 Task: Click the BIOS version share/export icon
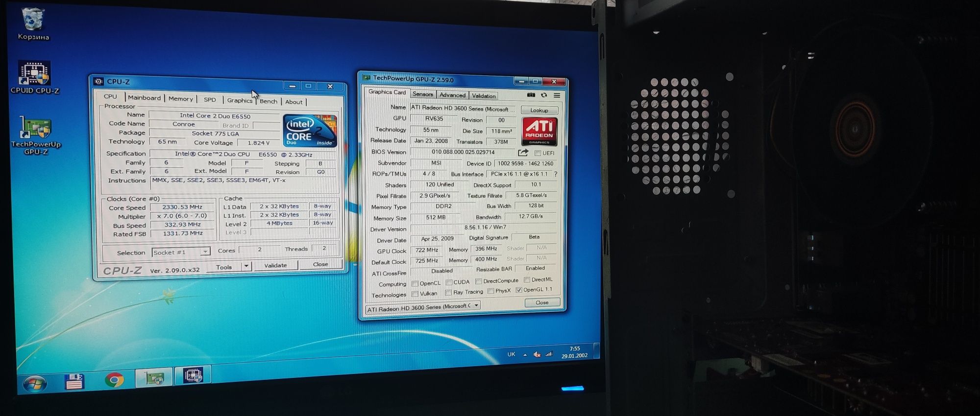pyautogui.click(x=523, y=153)
